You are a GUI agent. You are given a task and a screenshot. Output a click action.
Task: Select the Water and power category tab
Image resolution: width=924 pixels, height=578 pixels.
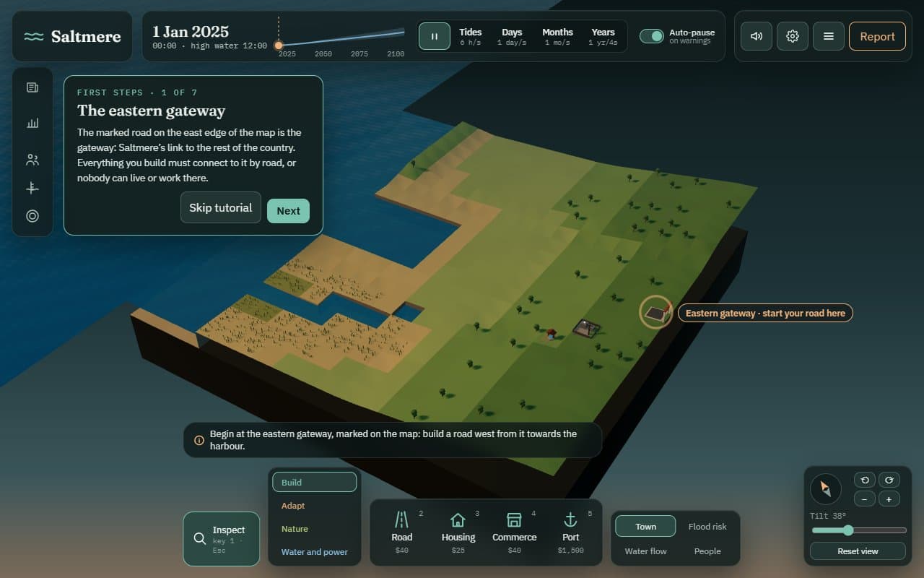[x=314, y=552]
